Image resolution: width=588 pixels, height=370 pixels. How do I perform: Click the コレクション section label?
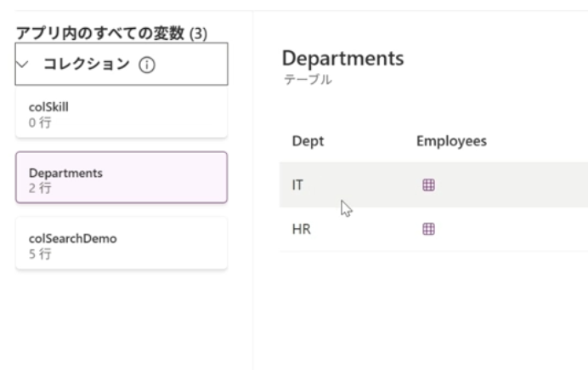pyautogui.click(x=86, y=65)
